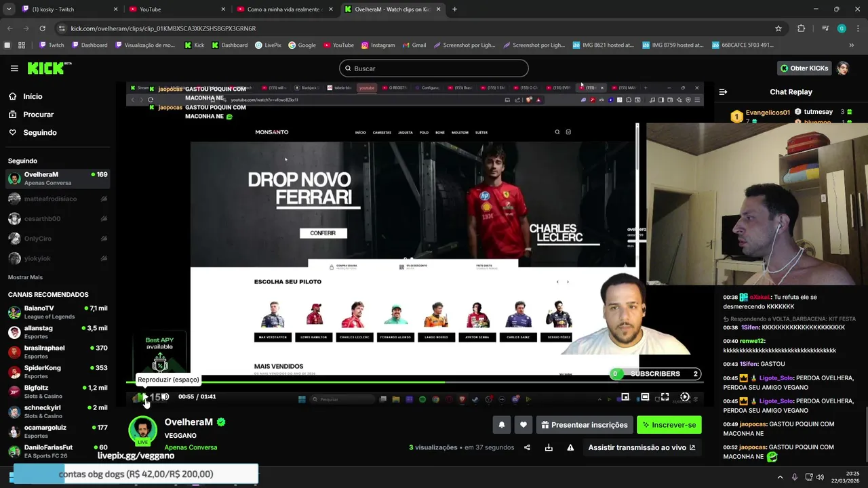Open a new browser tab
868x488 pixels.
click(x=454, y=9)
